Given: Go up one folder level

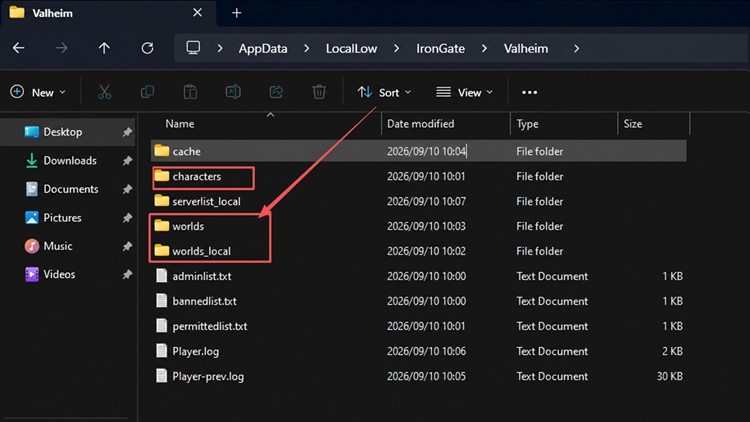Looking at the screenshot, I should (104, 48).
